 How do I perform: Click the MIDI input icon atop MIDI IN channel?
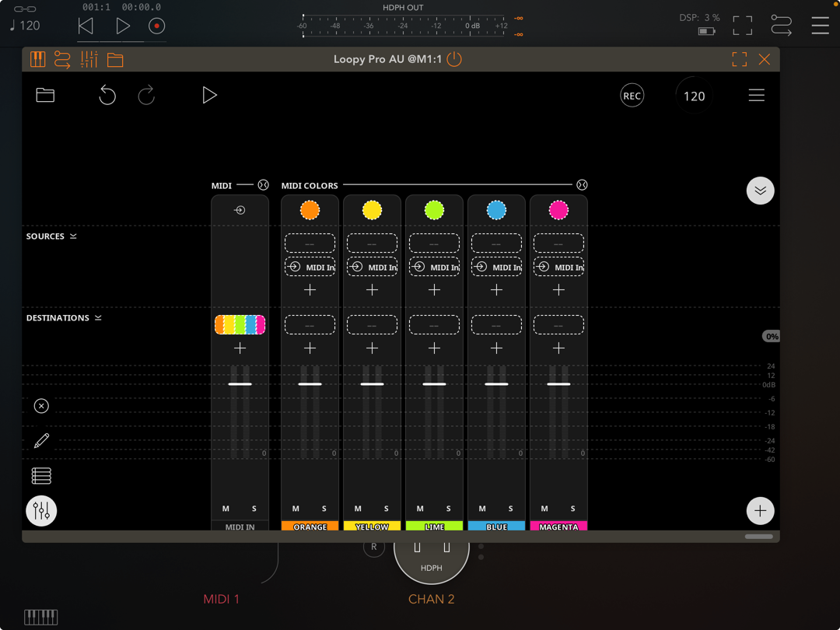(240, 210)
